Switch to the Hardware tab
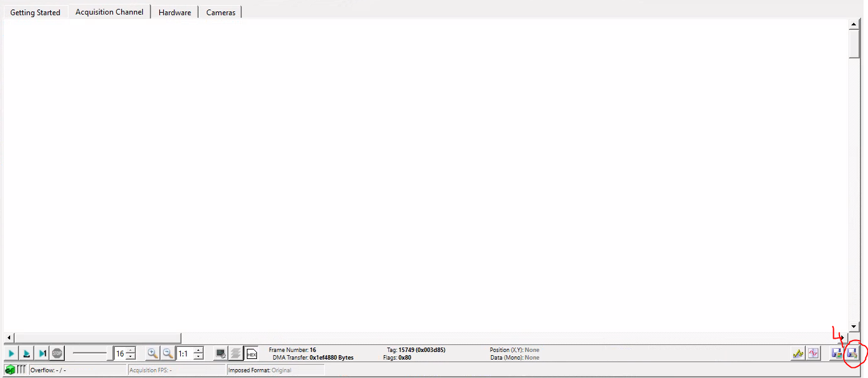 click(174, 11)
